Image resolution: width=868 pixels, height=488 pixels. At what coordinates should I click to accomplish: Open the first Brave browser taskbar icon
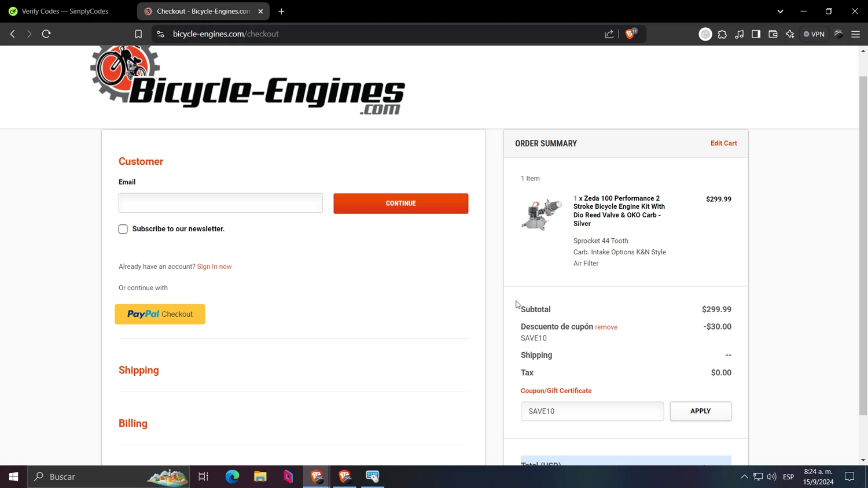[317, 476]
